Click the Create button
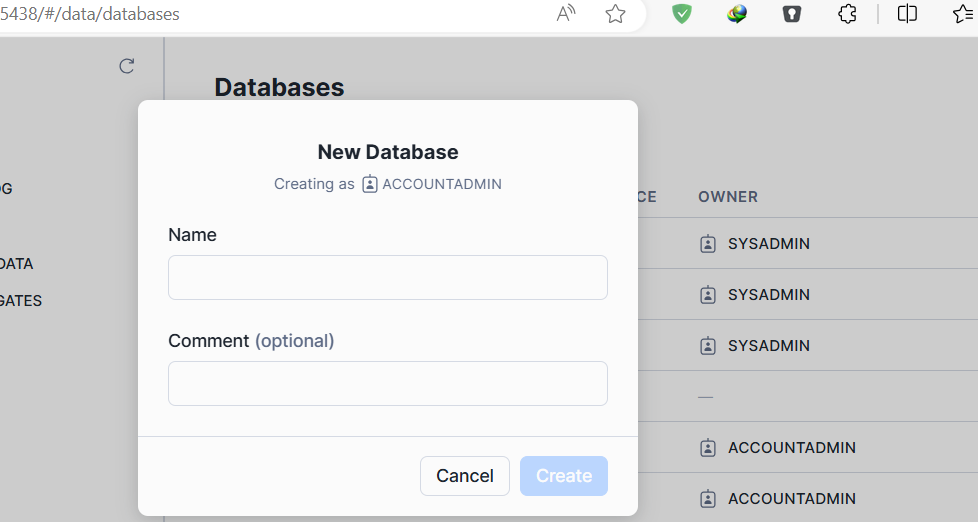Image resolution: width=978 pixels, height=522 pixels. click(563, 476)
